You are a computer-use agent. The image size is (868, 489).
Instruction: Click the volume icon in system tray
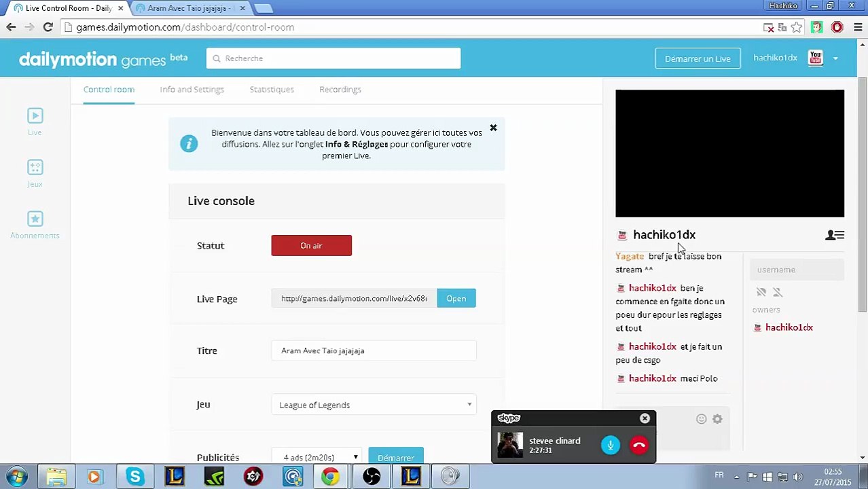(x=798, y=476)
